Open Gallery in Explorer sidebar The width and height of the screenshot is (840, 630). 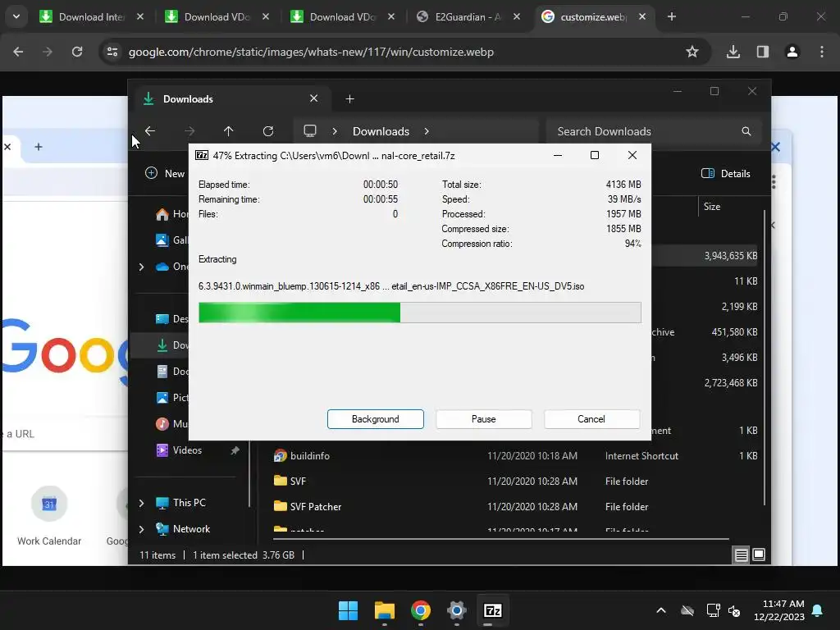click(171, 240)
